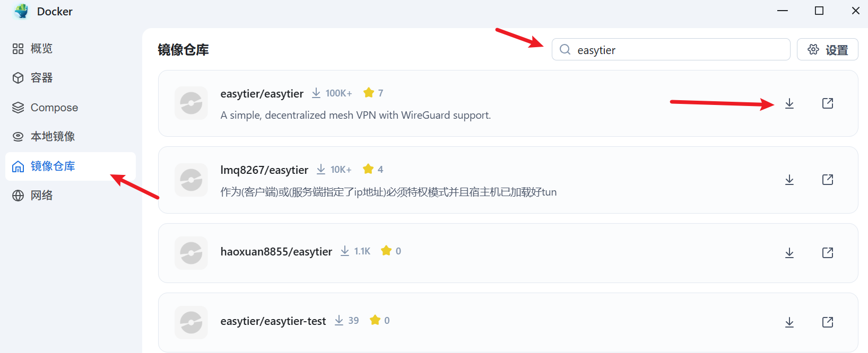The image size is (868, 353).
Task: Click the search magnifier icon
Action: (x=565, y=50)
